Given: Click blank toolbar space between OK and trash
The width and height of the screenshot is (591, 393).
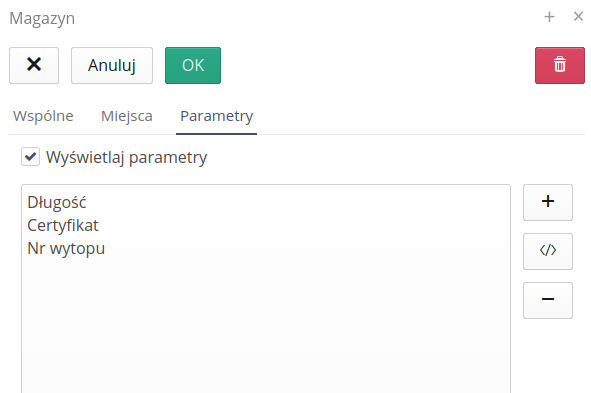Looking at the screenshot, I should 377,65.
